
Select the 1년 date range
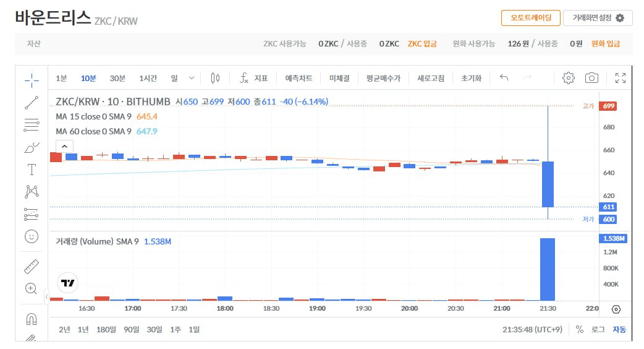(83, 329)
